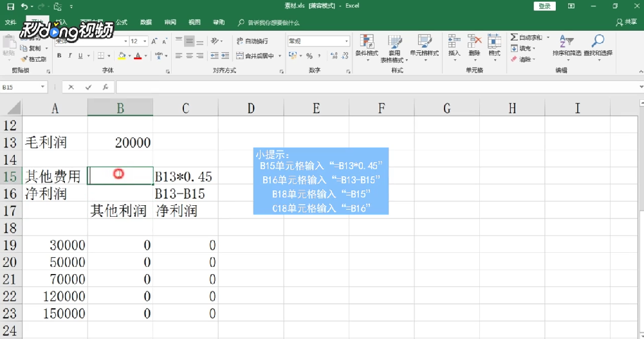Viewport: 644px width, 339px height.
Task: Open the text orientation options
Action: [x=216, y=41]
